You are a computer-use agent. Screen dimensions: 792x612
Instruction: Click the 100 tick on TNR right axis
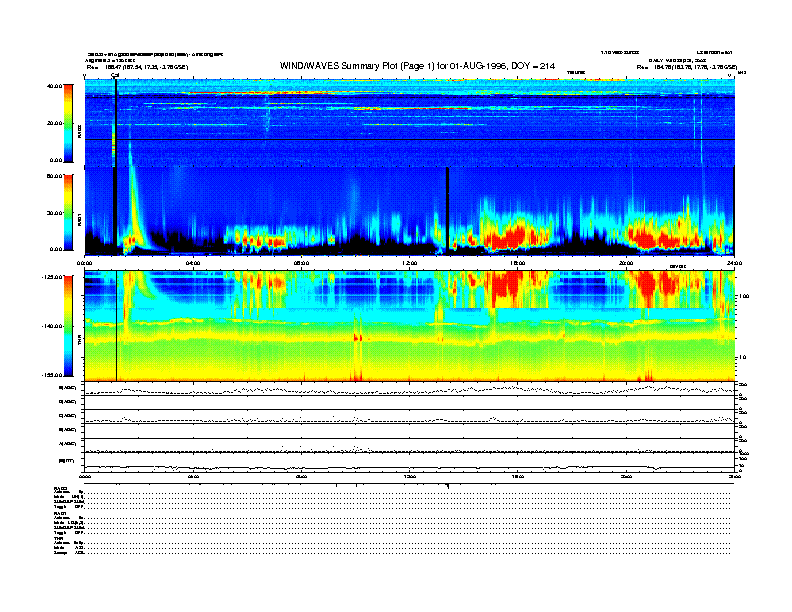pyautogui.click(x=744, y=296)
